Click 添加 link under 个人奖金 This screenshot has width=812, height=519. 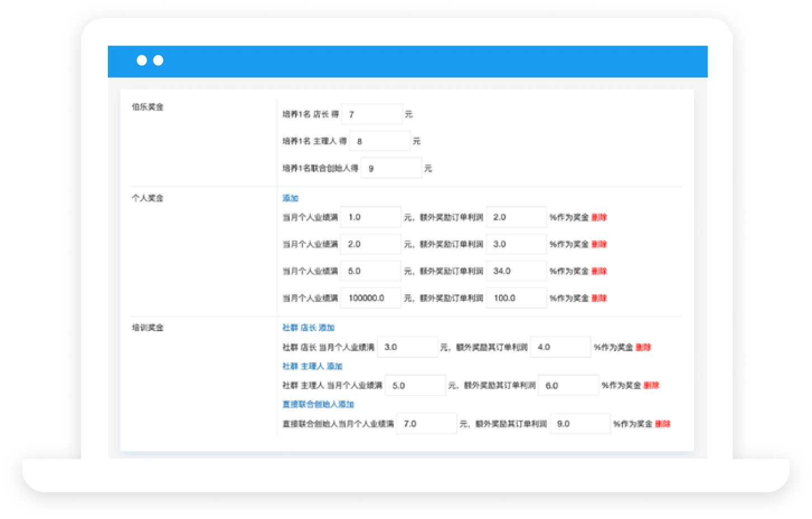coord(290,198)
